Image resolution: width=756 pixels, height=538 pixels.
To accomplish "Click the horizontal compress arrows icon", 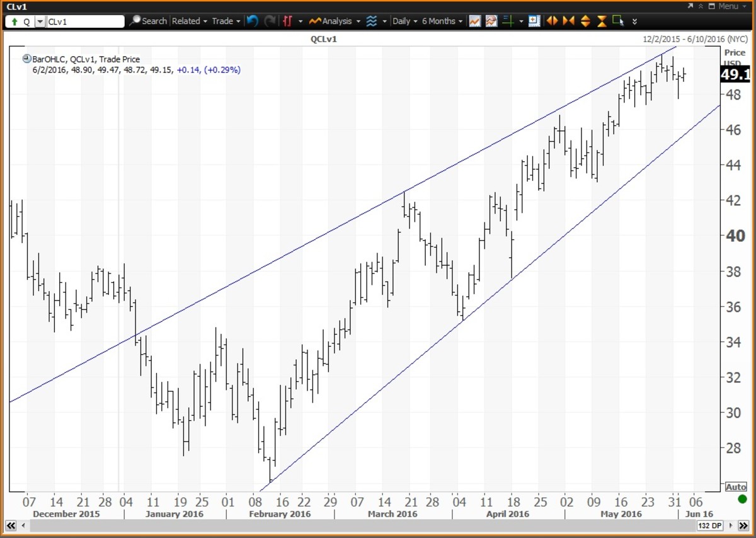I will coord(568,21).
